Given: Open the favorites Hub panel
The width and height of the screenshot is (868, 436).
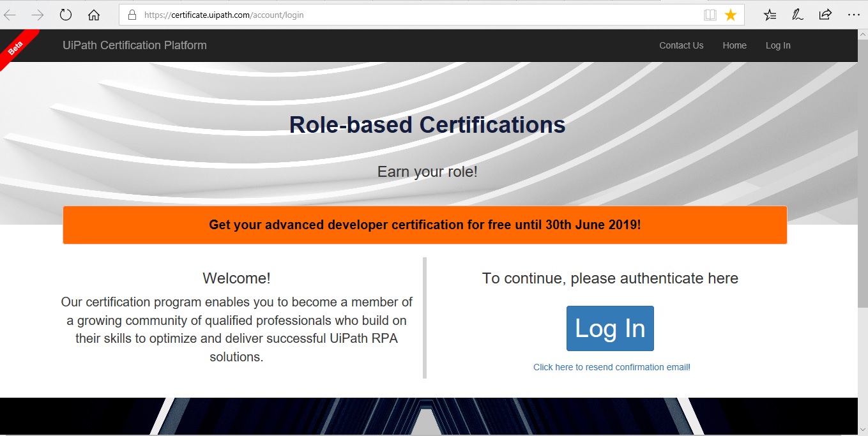Looking at the screenshot, I should (770, 14).
